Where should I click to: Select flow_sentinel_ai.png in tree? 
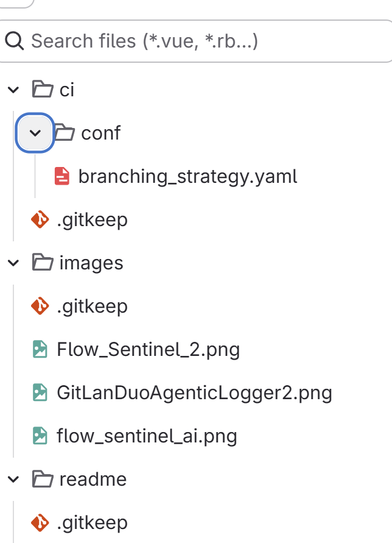(x=146, y=436)
